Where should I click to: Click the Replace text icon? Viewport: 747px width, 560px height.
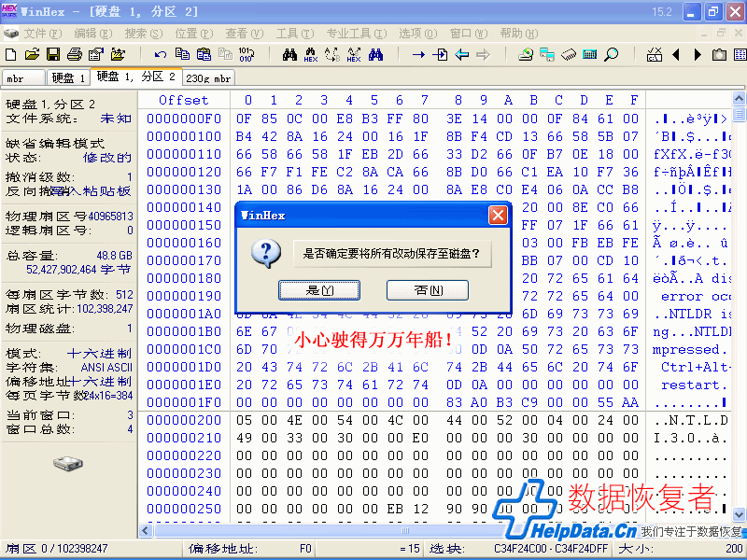coord(332,55)
